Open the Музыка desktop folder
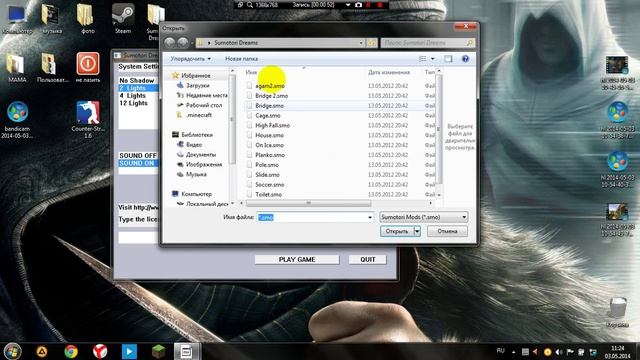Screen dimensions: 640x360 click(52, 19)
